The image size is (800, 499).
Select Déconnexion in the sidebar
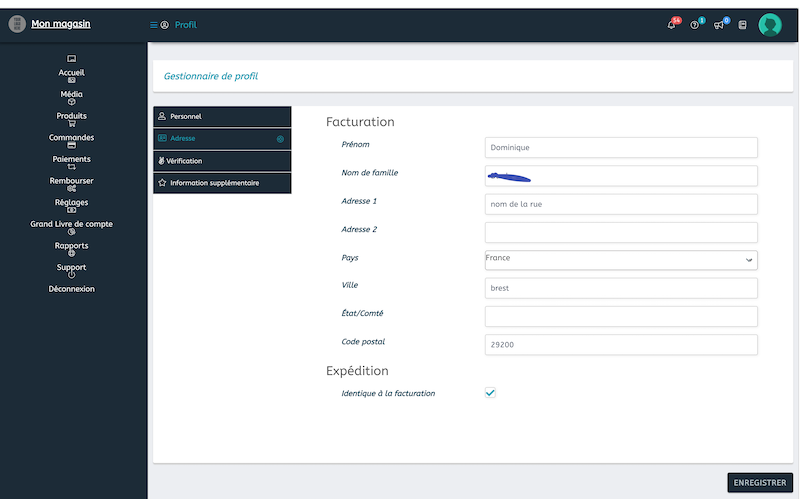point(71,289)
